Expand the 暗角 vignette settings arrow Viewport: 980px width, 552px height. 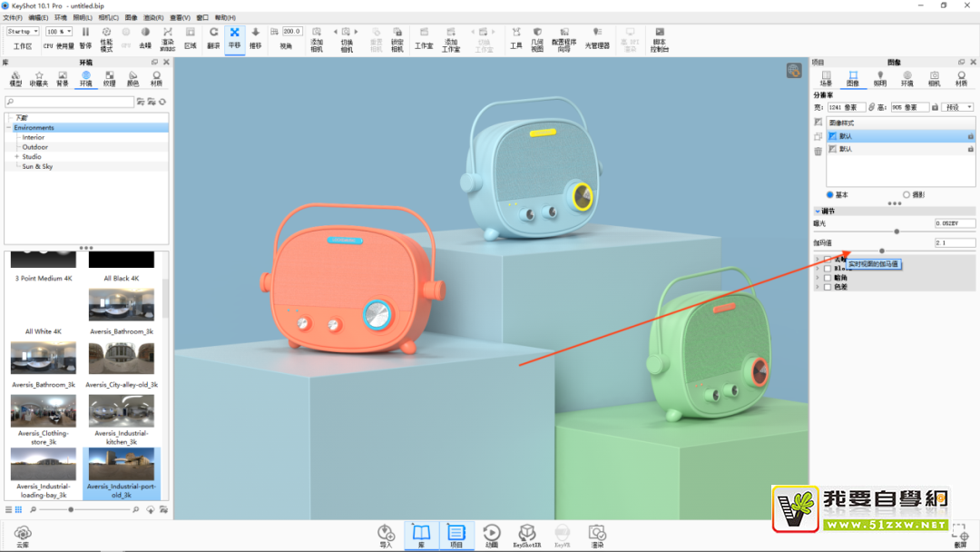(x=818, y=278)
